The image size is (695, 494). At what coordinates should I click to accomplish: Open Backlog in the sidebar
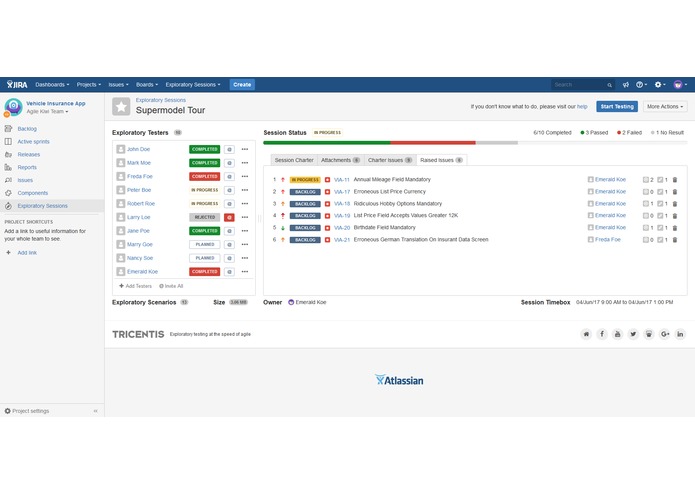point(27,129)
